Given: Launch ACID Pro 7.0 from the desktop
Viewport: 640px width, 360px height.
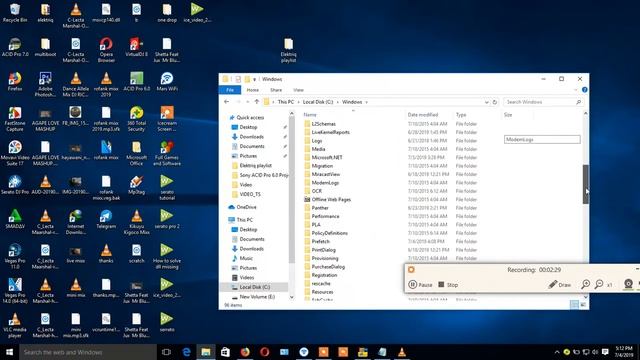Looking at the screenshot, I should click(x=15, y=47).
